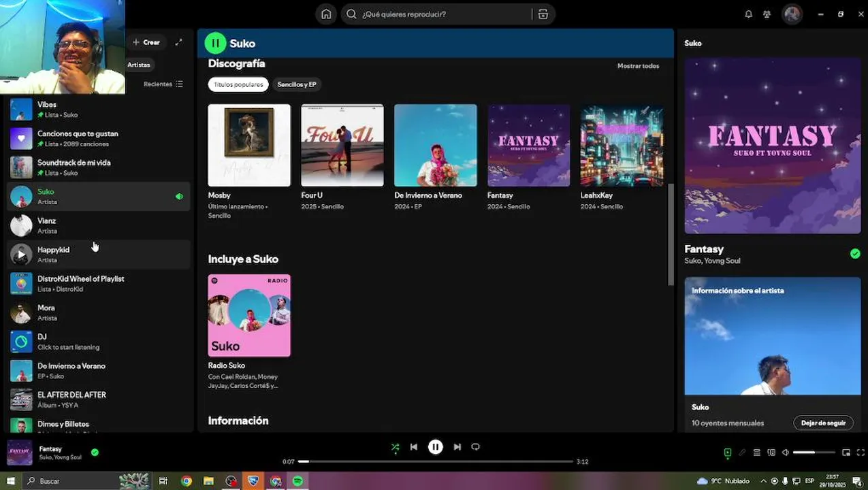Open the notifications bell icon
Viewport: 868px width, 490px height.
(749, 14)
